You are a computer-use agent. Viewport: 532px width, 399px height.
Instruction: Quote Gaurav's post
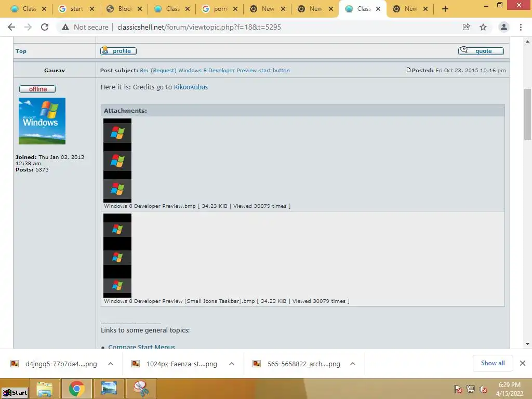click(481, 51)
